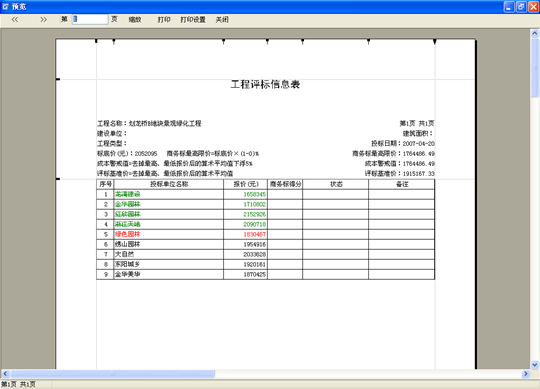This screenshot has width=540, height=389.
Task: Click horizontal scrollbar right arrow
Action: [x=526, y=374]
